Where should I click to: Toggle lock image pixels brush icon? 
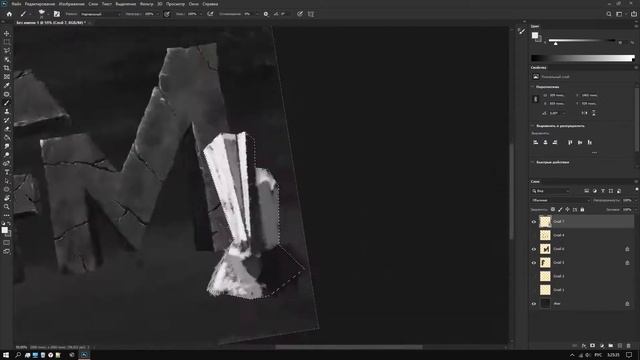point(560,209)
